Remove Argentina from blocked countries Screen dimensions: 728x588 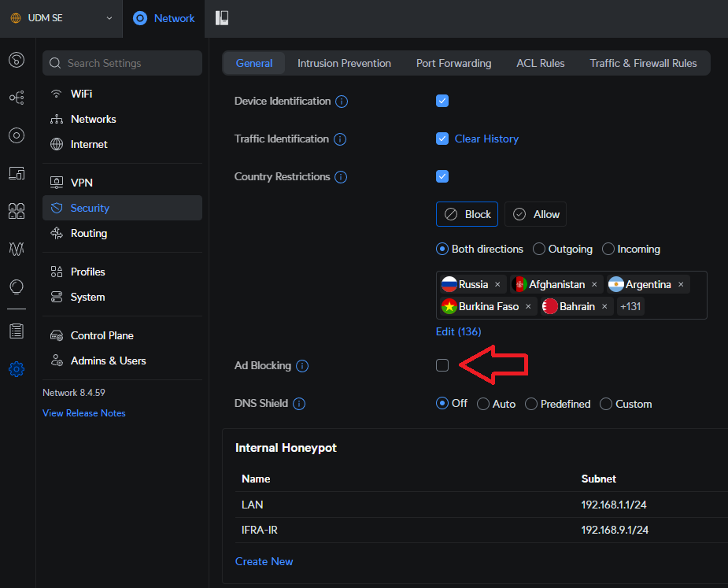(x=681, y=284)
